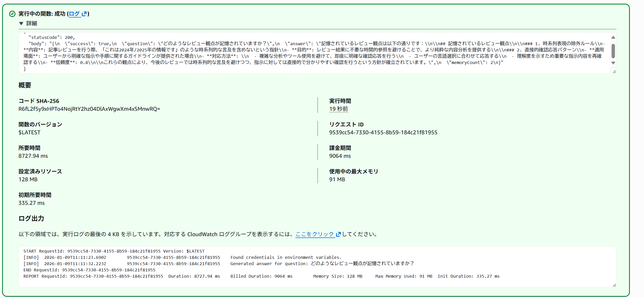The width and height of the screenshot is (644, 297).
Task: Click the 8727.94 ms duration value
Action: (33, 156)
